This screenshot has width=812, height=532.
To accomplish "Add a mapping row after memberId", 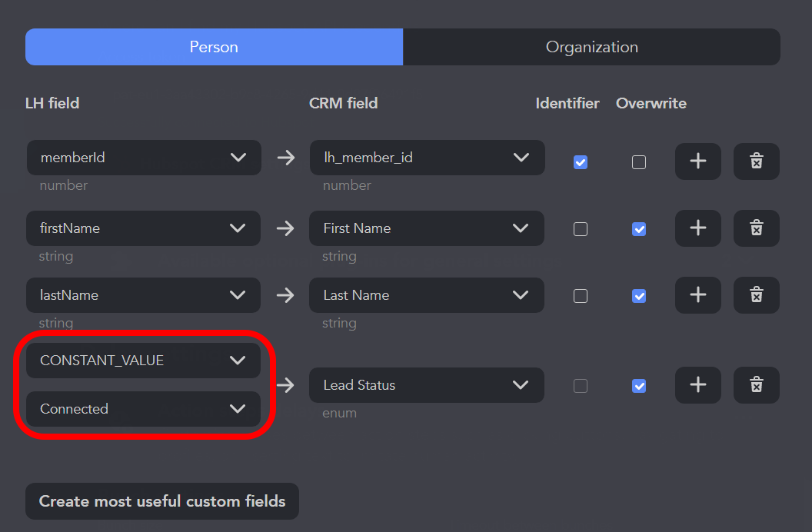I will coord(697,161).
